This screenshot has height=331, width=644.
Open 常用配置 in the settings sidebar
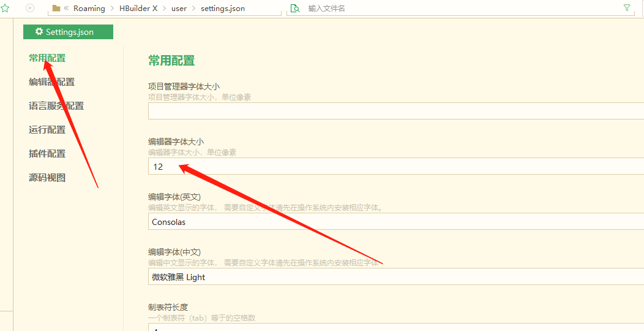pyautogui.click(x=47, y=58)
